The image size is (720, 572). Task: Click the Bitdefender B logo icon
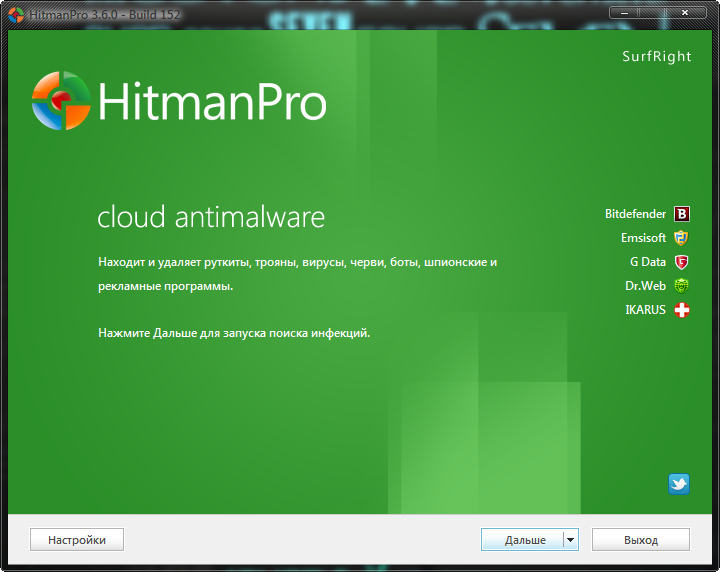682,214
